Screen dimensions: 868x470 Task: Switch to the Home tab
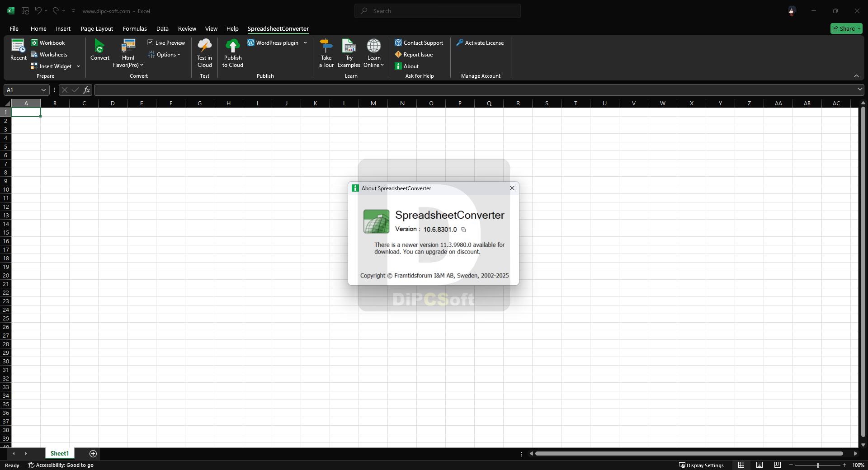[38, 28]
